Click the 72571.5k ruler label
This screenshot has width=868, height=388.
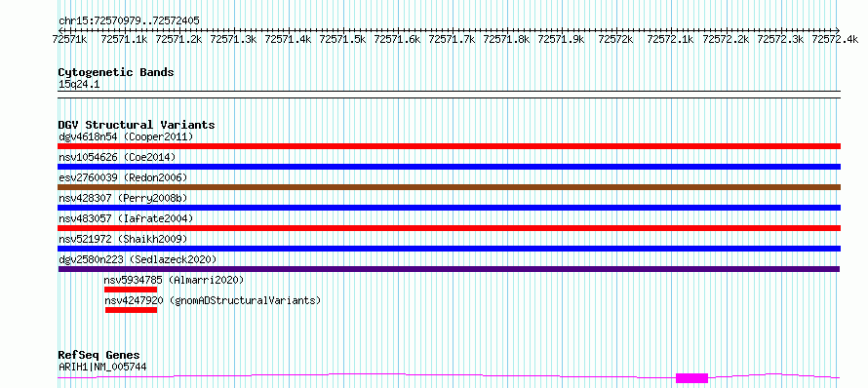(342, 39)
